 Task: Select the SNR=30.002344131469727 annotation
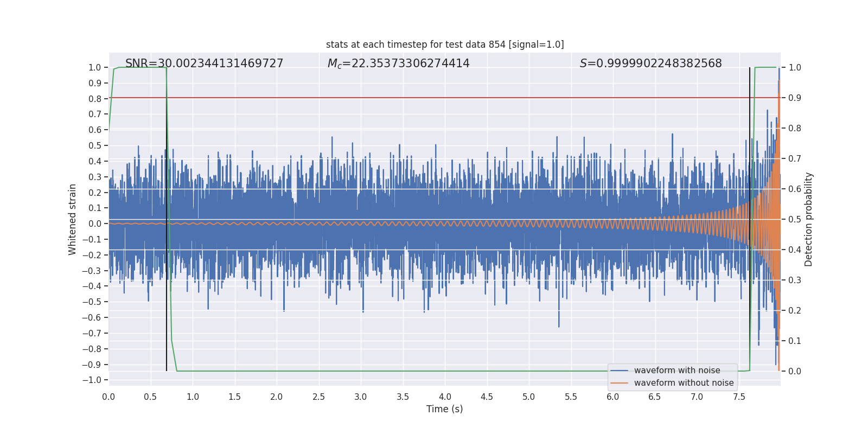coord(205,63)
